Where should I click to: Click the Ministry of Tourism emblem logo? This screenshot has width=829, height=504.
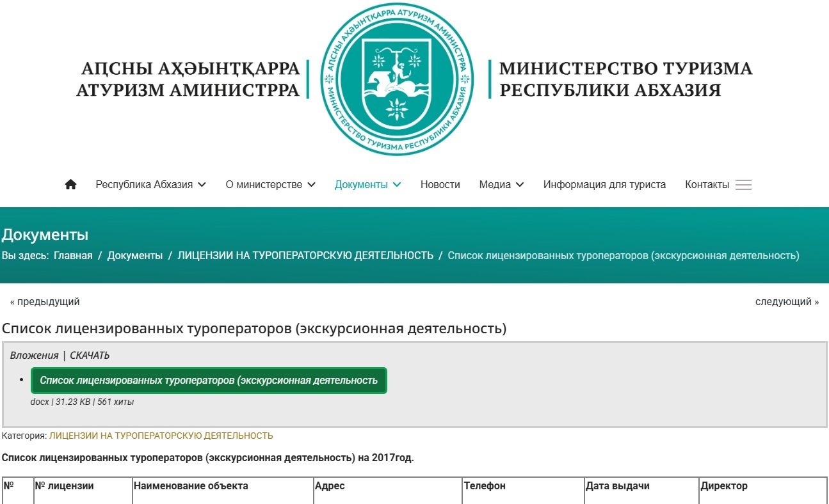397,79
